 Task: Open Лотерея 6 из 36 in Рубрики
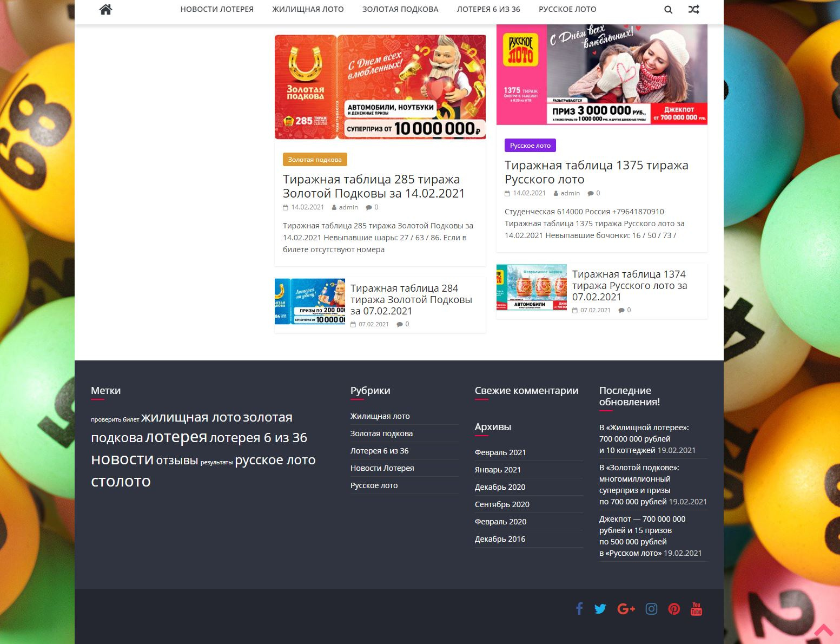pyautogui.click(x=379, y=451)
